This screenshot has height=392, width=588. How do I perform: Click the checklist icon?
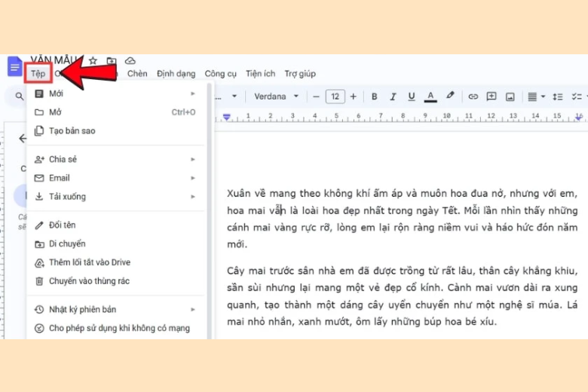577,96
